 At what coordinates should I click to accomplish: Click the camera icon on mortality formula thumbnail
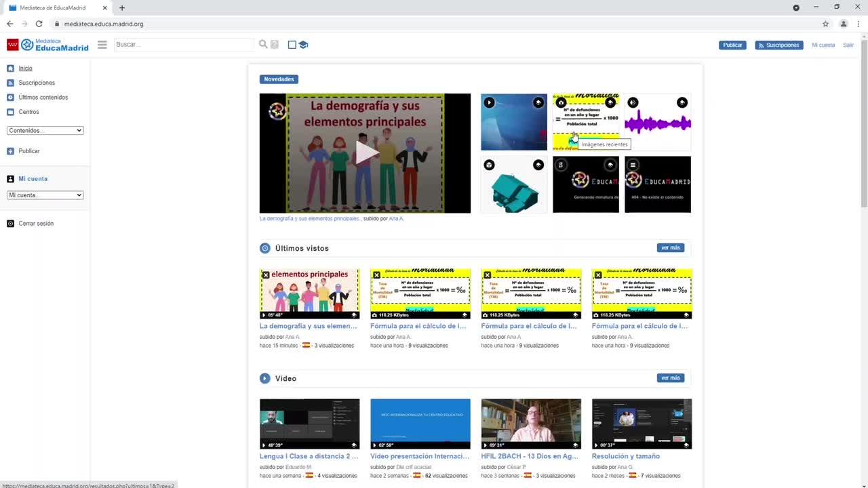coord(561,103)
